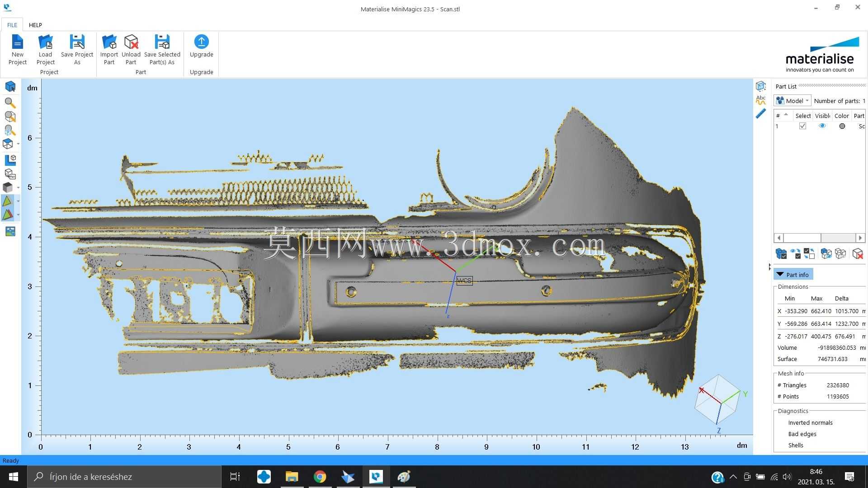
Task: Click the standard view cube icon
Action: [8, 144]
